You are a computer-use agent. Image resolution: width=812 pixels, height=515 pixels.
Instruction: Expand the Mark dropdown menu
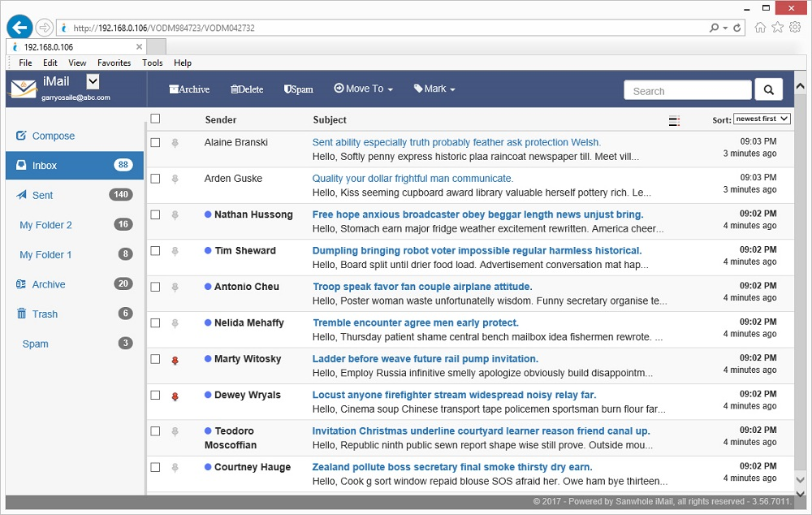click(434, 89)
